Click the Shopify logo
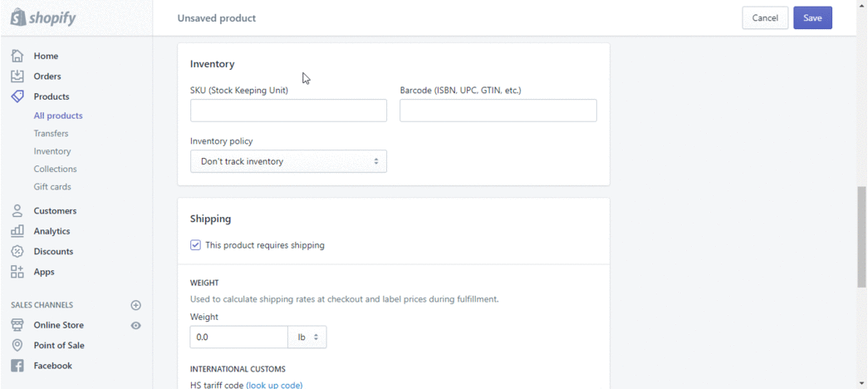The image size is (868, 389). click(42, 17)
